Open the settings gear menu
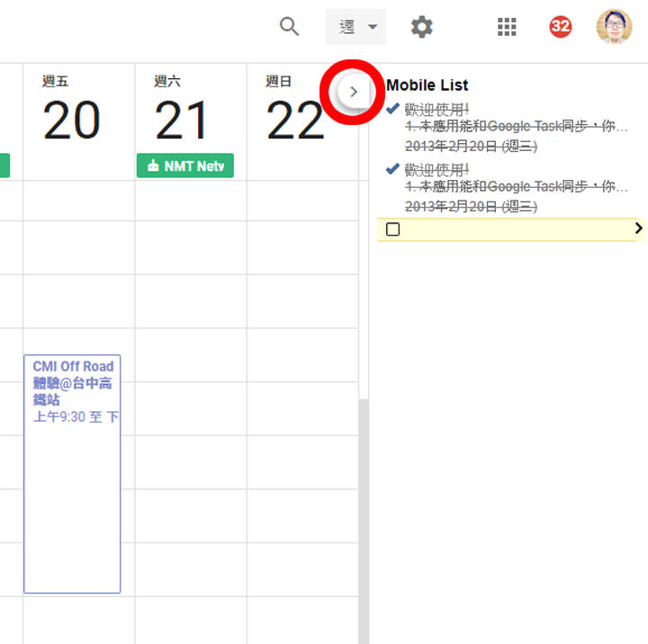This screenshot has height=644, width=648. (421, 27)
